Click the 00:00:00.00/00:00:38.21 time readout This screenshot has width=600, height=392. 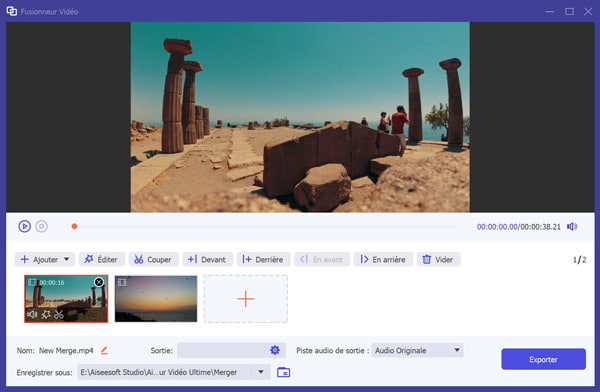pyautogui.click(x=518, y=227)
